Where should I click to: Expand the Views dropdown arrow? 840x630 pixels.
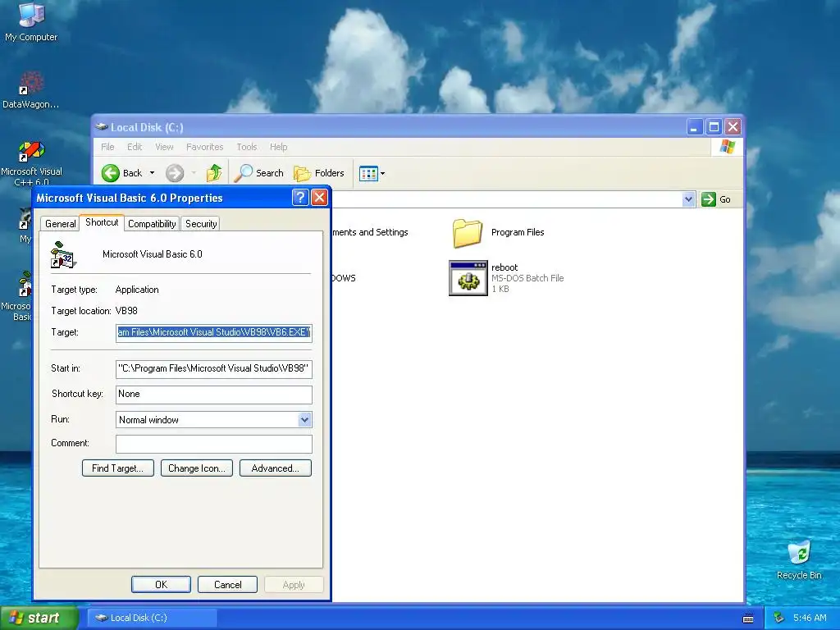pos(382,173)
